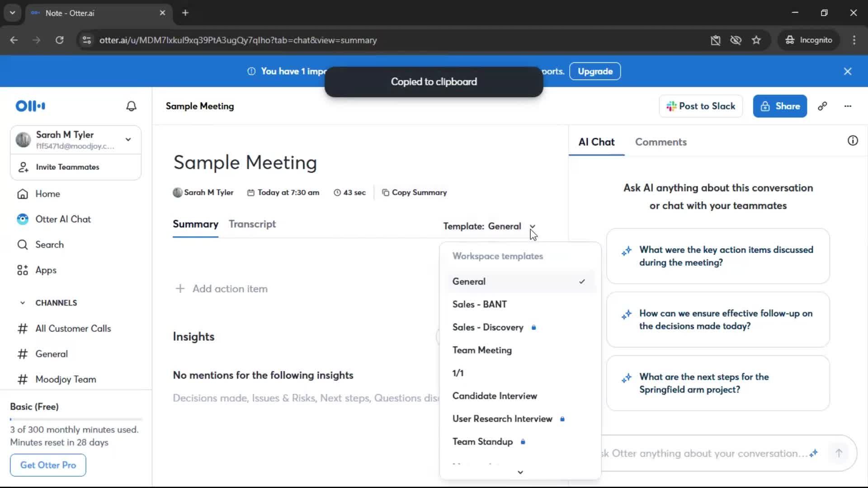The height and width of the screenshot is (488, 868).
Task: Show more templates via the bottom chevron
Action: (x=520, y=472)
